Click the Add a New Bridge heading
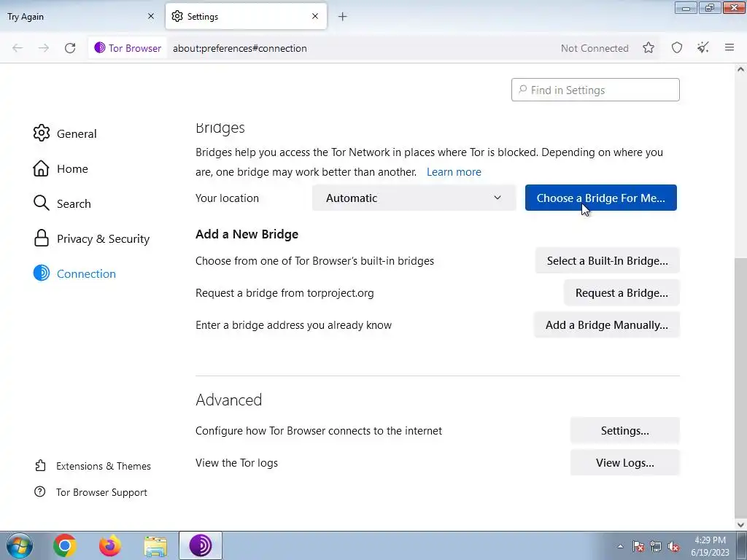Viewport: 747px width, 560px height. point(247,234)
